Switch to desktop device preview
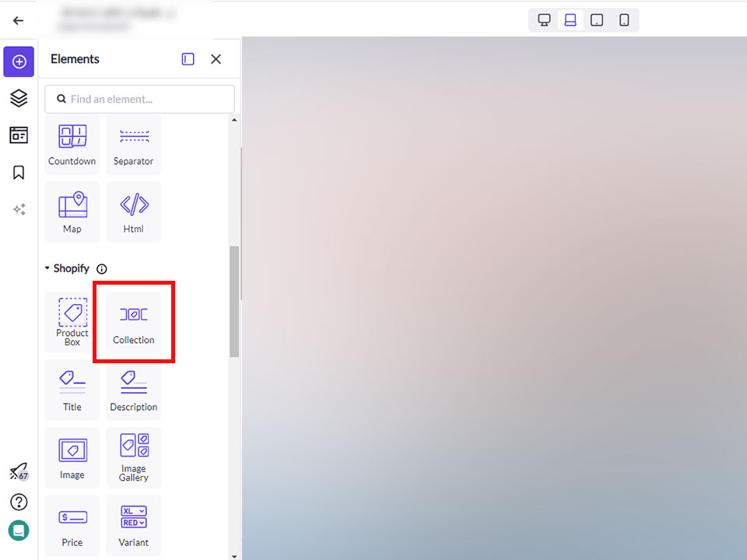The image size is (747, 560). pos(545,20)
